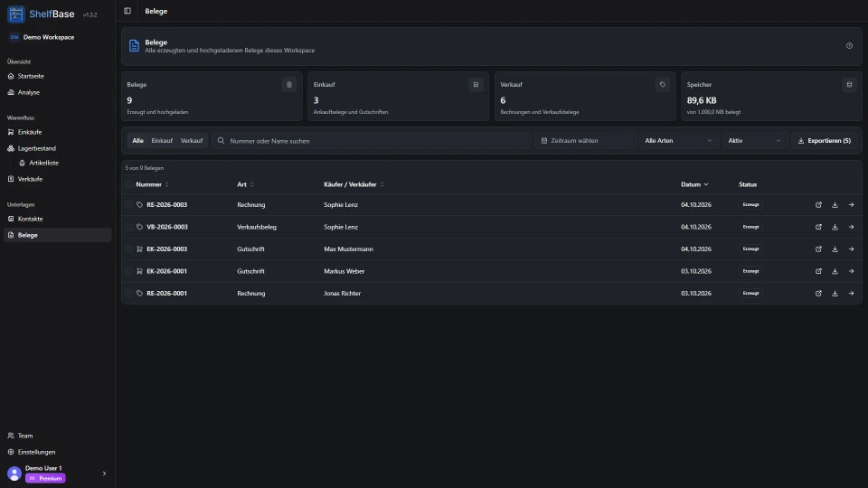Screen dimensions: 868x488
Task: Sort by Art column
Action: pos(245,184)
